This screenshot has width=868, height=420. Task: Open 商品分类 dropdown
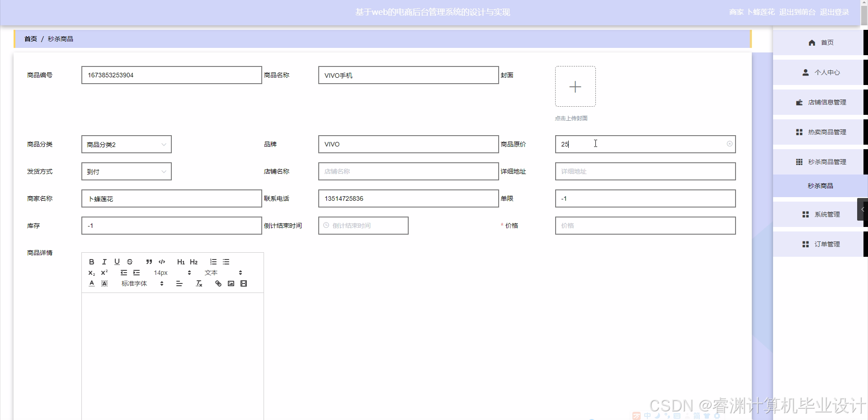point(127,144)
